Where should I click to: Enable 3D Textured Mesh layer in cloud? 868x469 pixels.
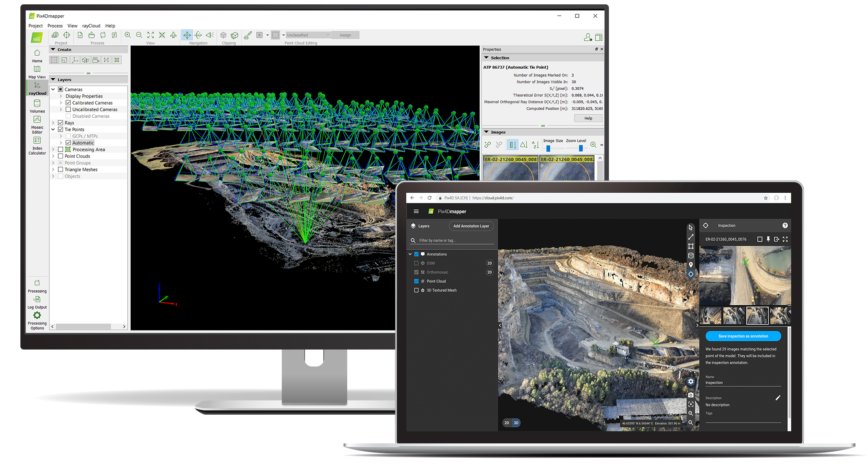coord(416,290)
